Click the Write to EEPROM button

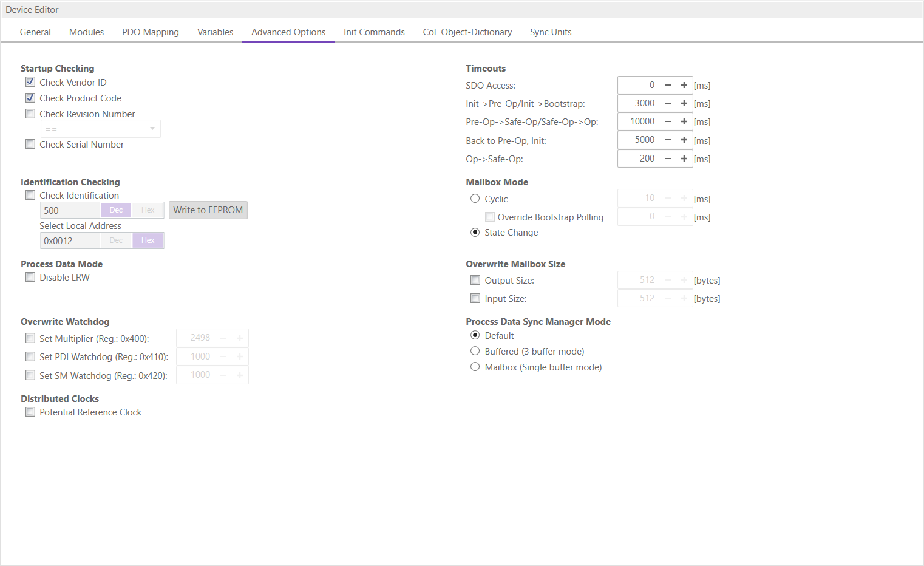point(208,210)
